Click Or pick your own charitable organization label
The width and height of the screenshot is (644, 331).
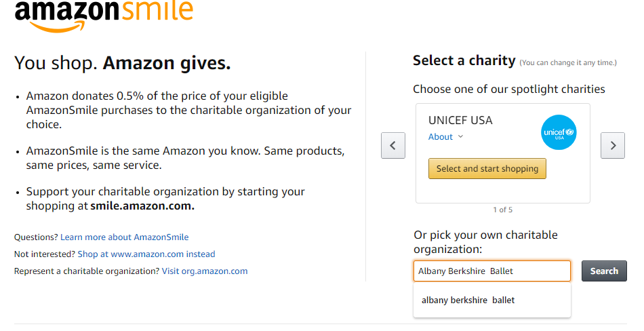click(485, 242)
